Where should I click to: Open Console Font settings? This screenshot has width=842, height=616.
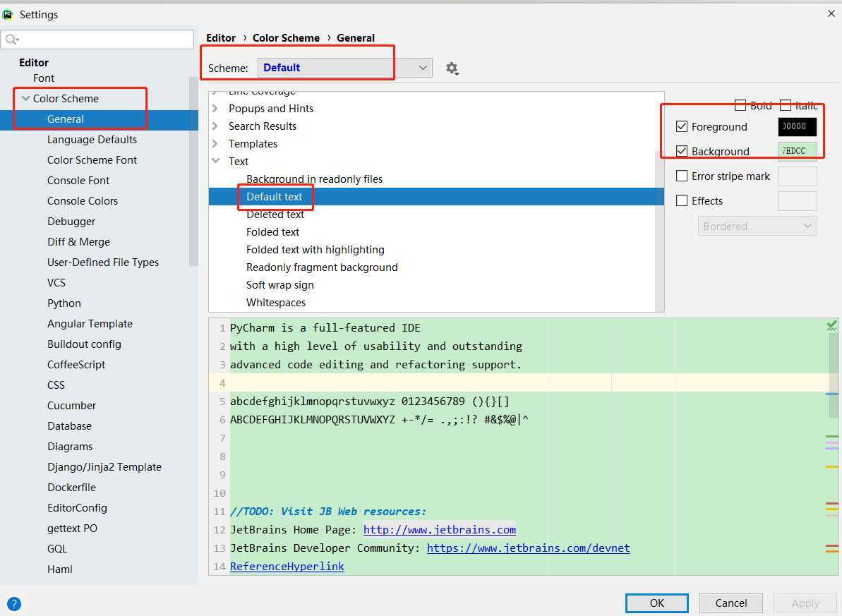(x=78, y=181)
